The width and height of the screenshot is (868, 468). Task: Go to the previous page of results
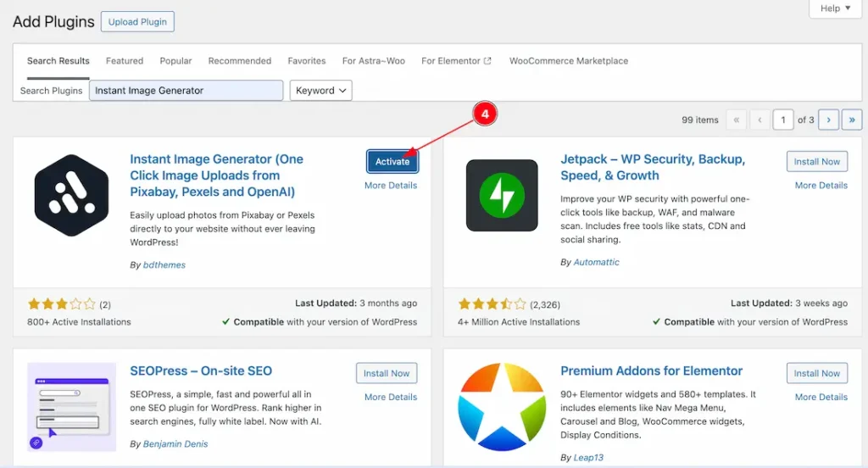point(759,120)
